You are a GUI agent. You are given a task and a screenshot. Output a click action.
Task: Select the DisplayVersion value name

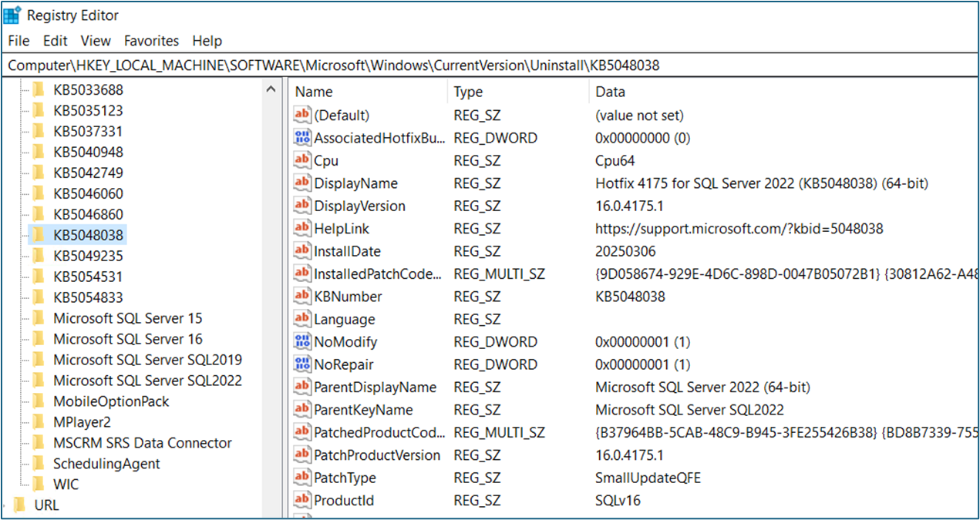click(359, 206)
